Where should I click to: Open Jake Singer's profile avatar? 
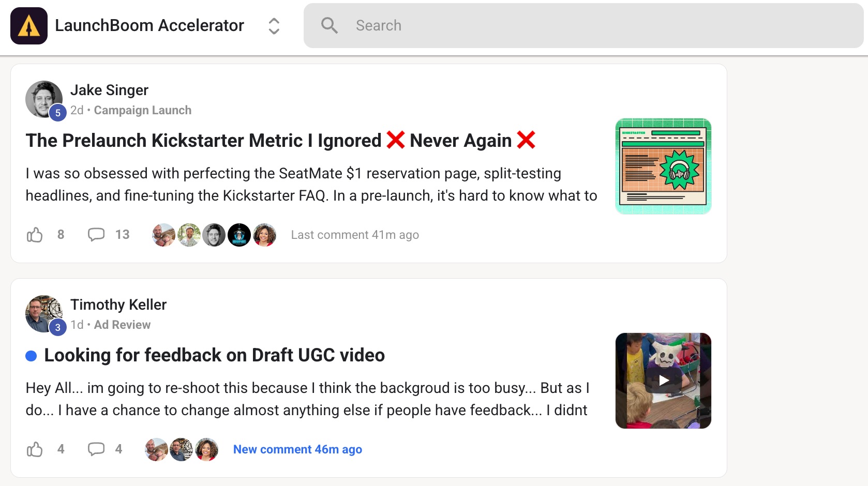click(44, 99)
